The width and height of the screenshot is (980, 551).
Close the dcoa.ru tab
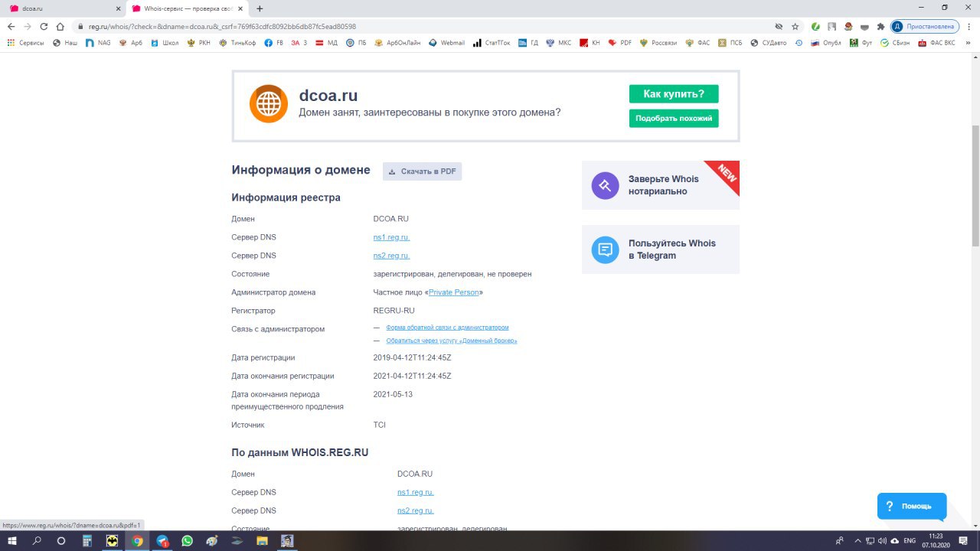(x=117, y=8)
